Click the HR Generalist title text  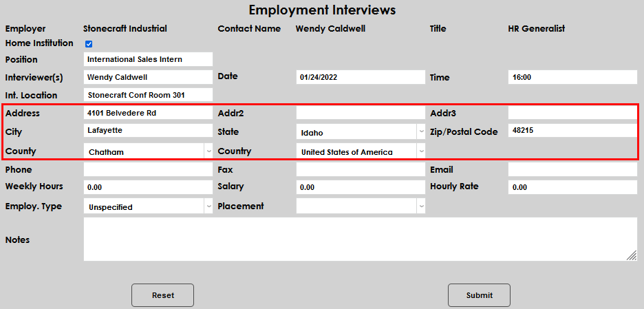537,29
